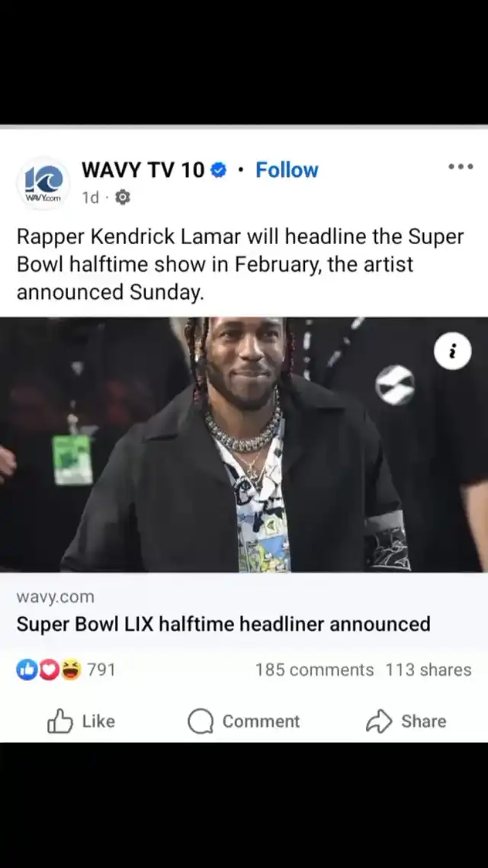Open the three-dot post options menu
Viewport: 488px width, 868px height.
[x=461, y=166]
